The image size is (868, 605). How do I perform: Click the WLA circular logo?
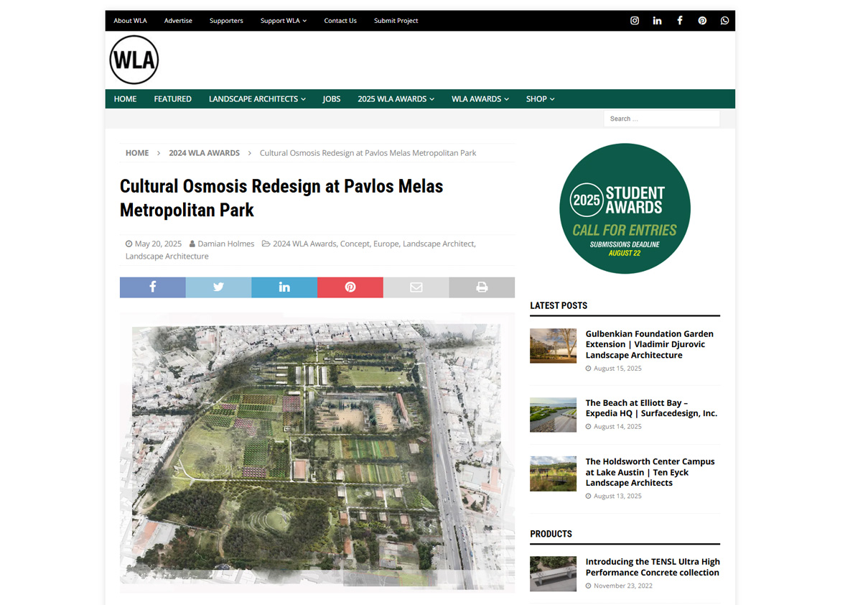pos(134,60)
